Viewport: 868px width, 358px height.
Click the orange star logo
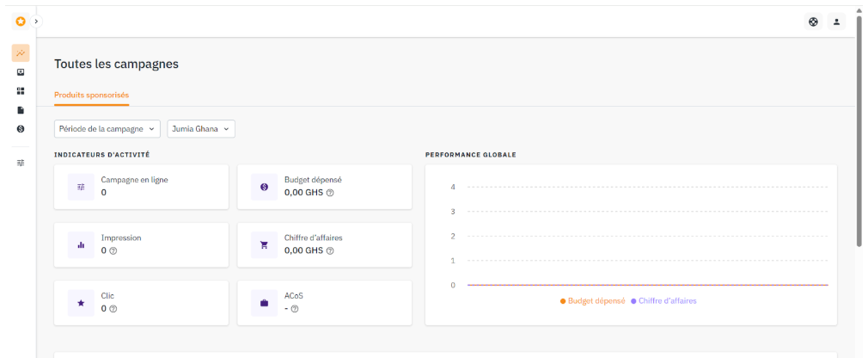[21, 22]
